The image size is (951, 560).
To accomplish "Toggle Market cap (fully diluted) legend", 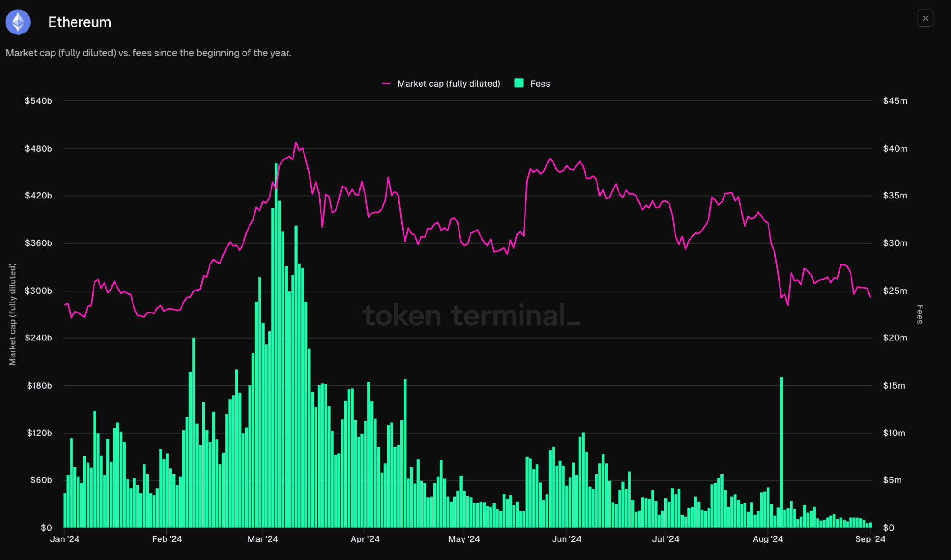I will pos(448,83).
